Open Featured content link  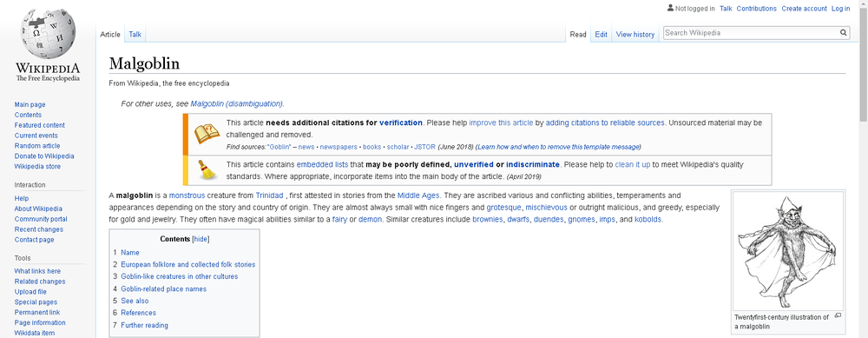pyautogui.click(x=39, y=125)
